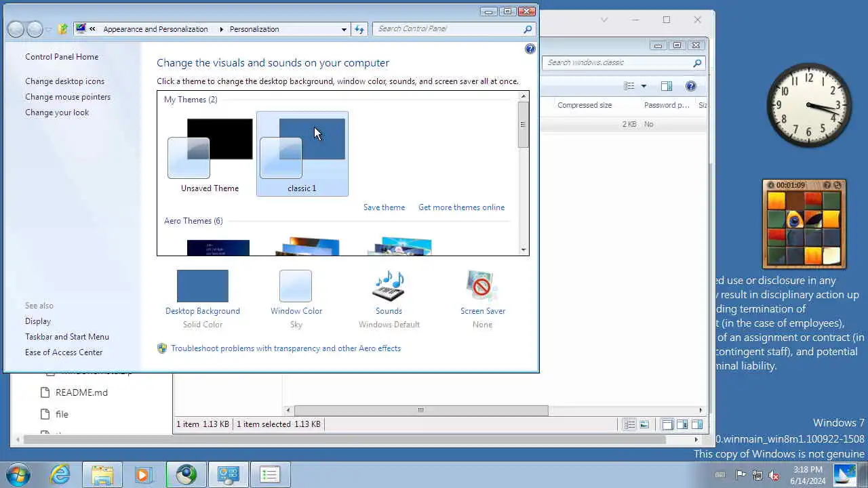This screenshot has height=488, width=868.
Task: Open Control Panel Home link
Action: [x=62, y=57]
